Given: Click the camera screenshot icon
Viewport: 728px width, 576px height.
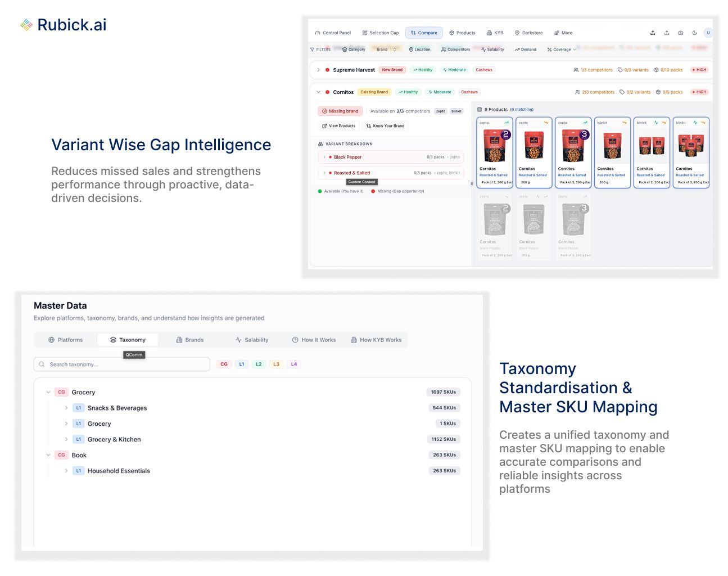Looking at the screenshot, I should coord(680,33).
